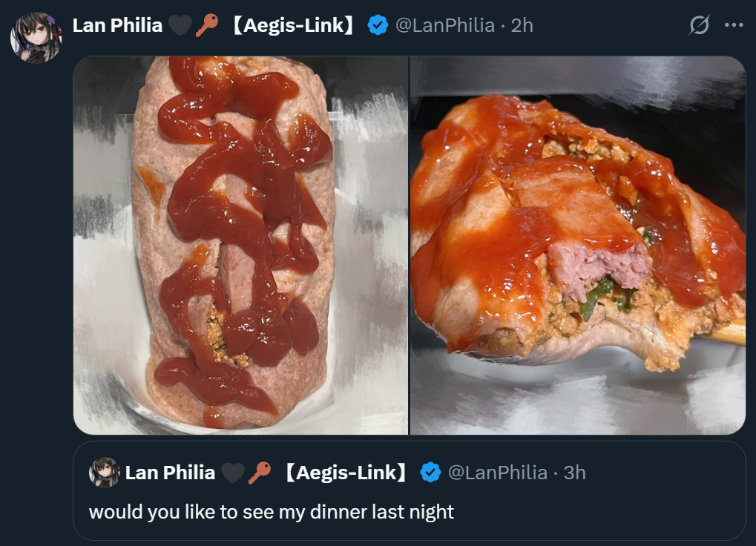Click the @LanPhilia handle on main post
This screenshot has height=546, width=756.
[444, 25]
